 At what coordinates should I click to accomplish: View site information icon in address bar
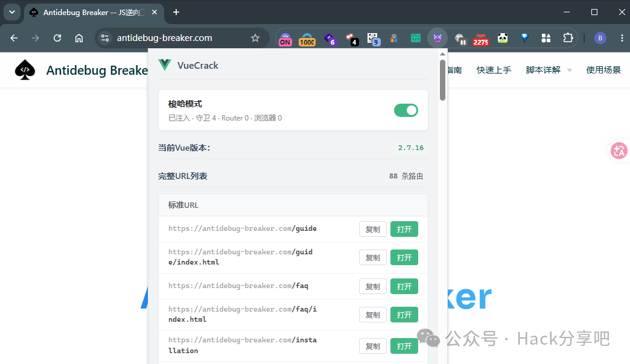point(105,38)
